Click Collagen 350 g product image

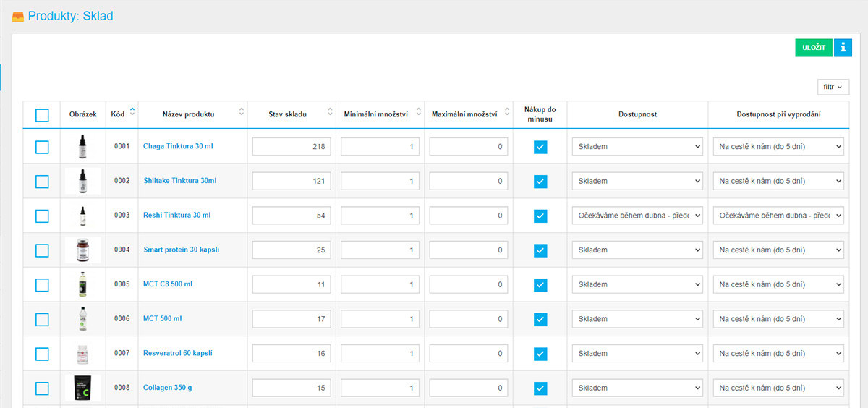point(82,388)
